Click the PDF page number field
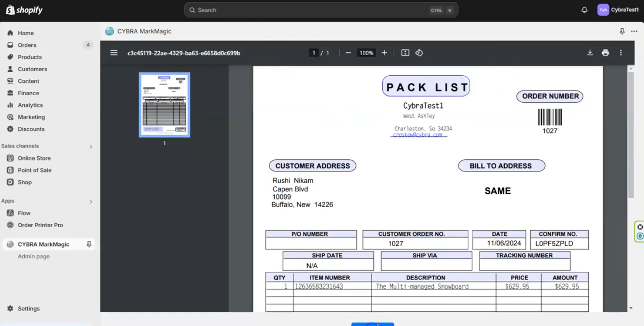 (x=314, y=53)
